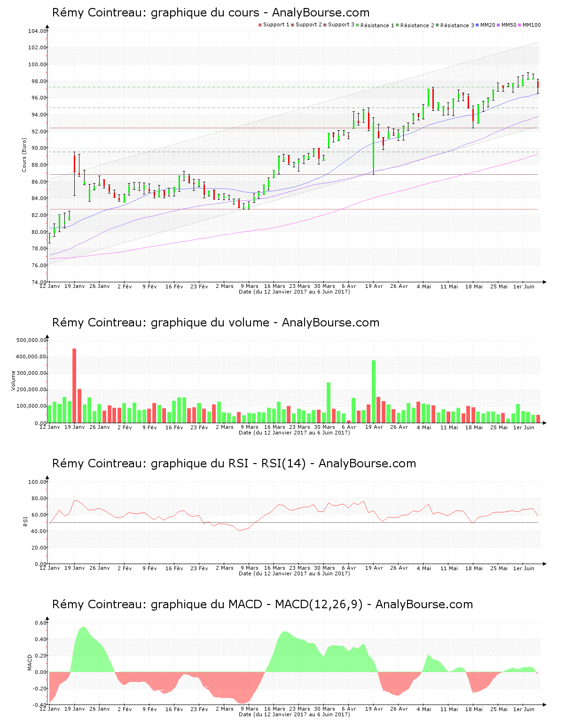Click the date range caption under price chart
Viewport: 564px width, 728px height.
[x=294, y=292]
